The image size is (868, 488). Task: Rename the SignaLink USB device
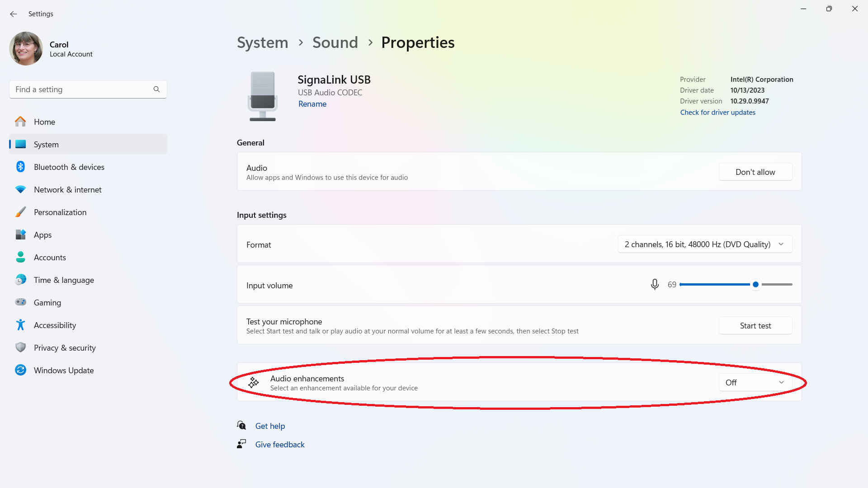(312, 103)
